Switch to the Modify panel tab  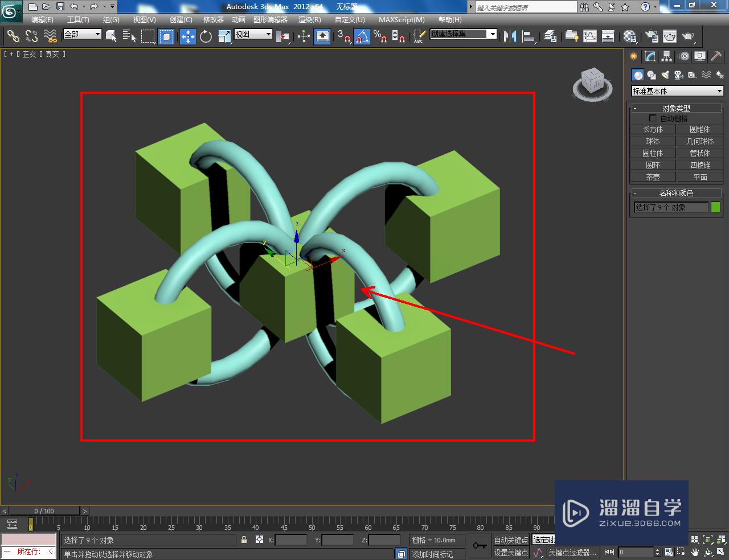click(x=650, y=56)
